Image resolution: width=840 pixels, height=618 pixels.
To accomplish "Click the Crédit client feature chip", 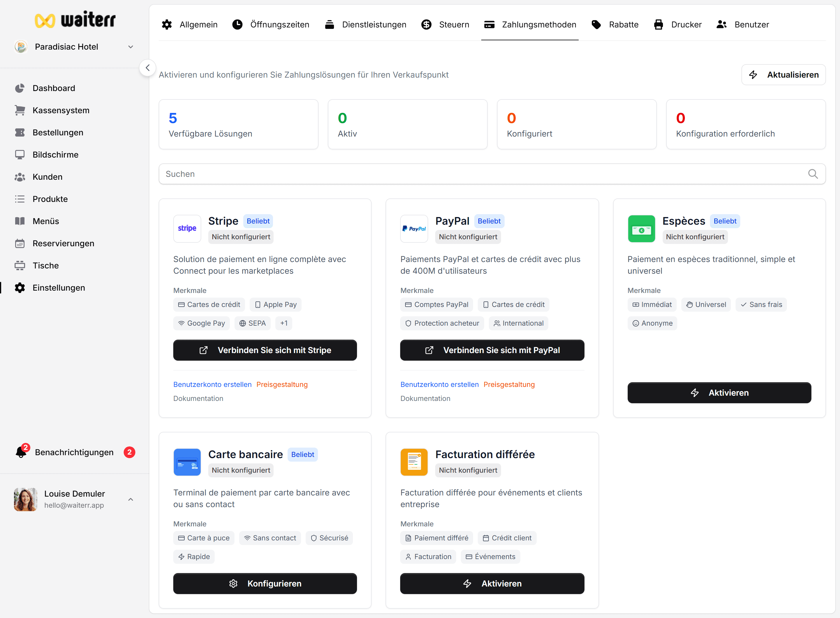I will pos(507,538).
